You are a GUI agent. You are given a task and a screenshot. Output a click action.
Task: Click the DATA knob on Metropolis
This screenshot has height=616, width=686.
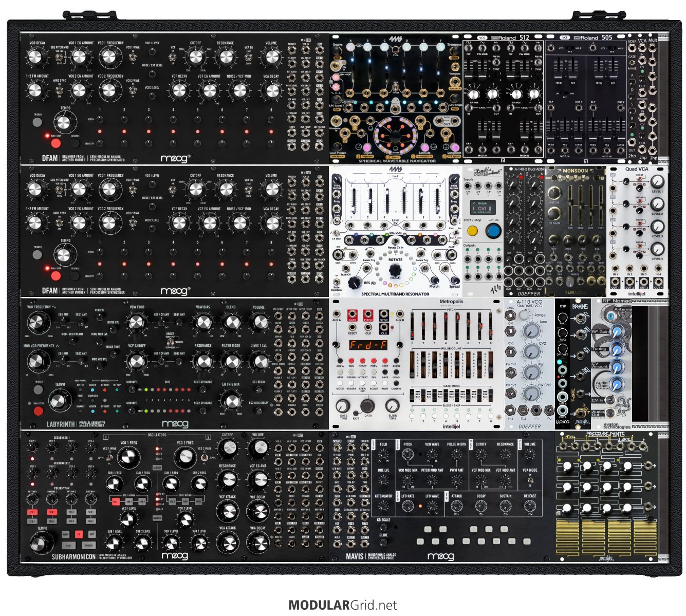[367, 406]
